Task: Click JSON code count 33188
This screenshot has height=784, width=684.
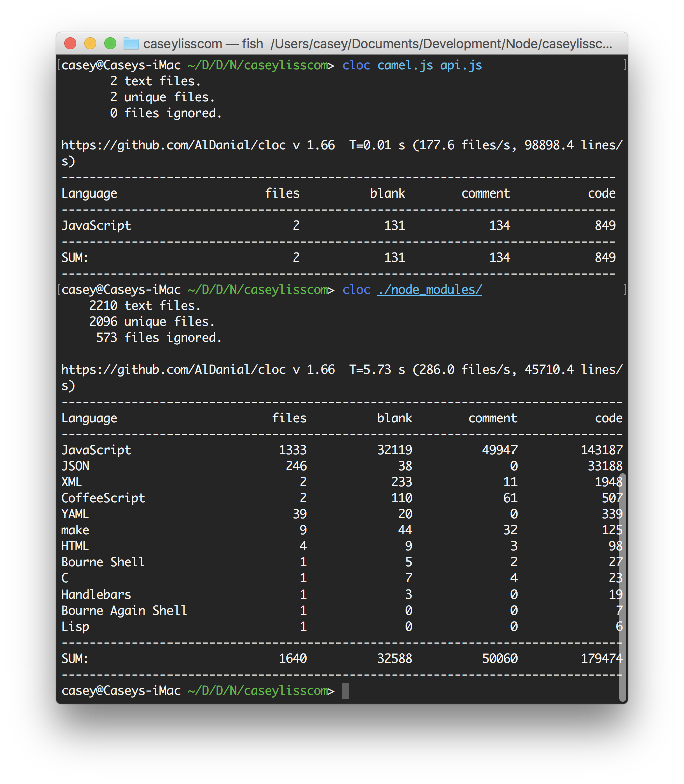Action: 605,466
